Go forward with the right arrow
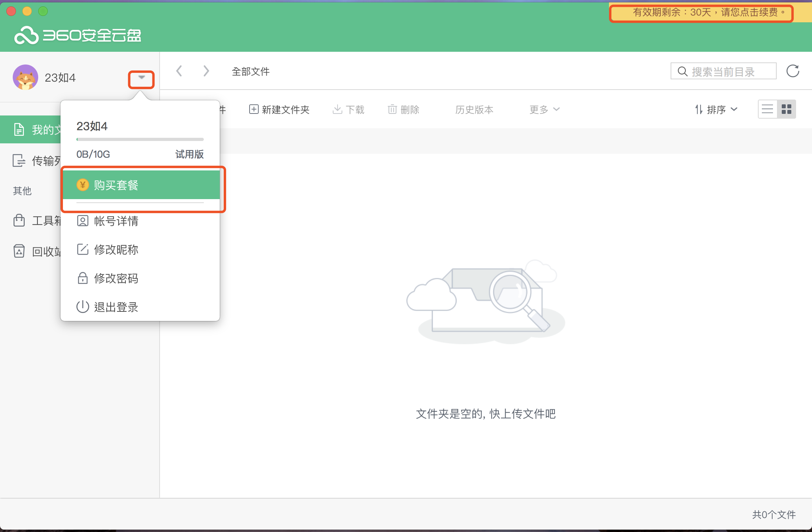This screenshot has width=812, height=532. tap(206, 71)
